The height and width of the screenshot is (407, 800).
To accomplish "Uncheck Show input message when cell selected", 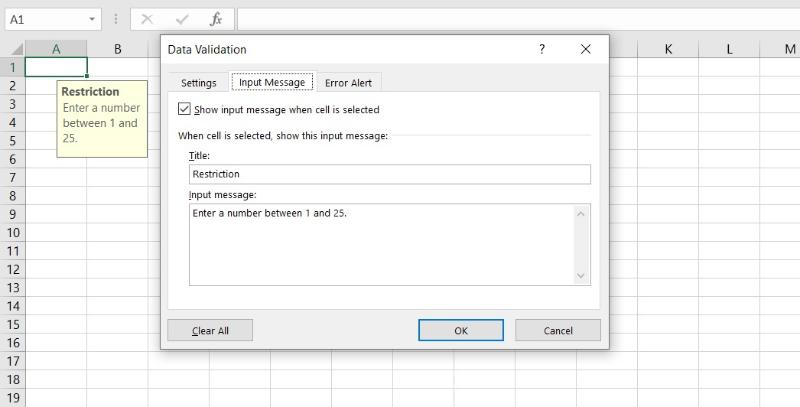I will [x=184, y=109].
